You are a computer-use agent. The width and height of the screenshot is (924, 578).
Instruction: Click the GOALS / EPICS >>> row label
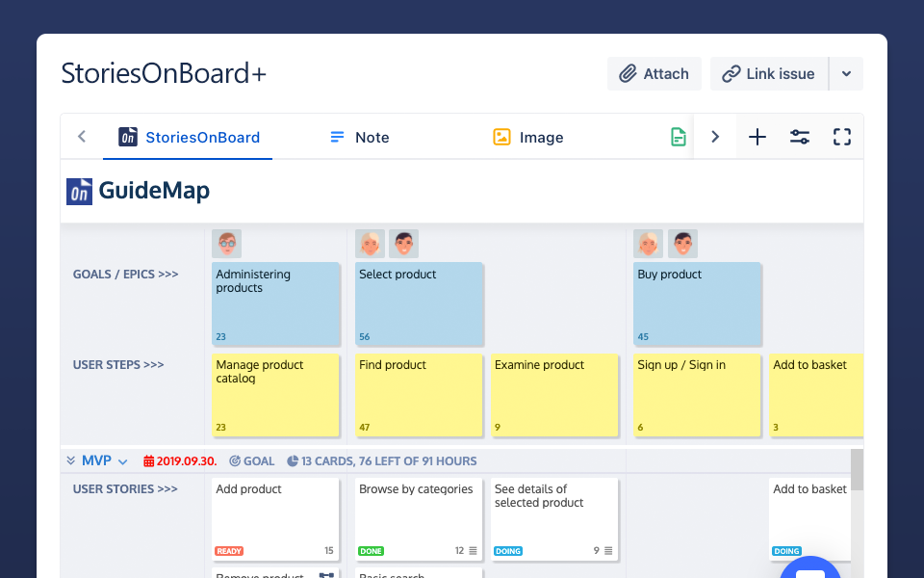[125, 275]
